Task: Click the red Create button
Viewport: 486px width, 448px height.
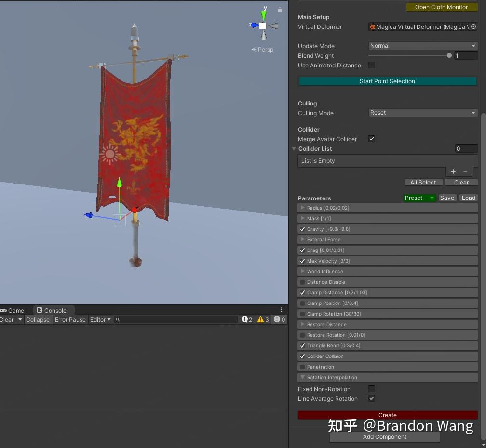Action: tap(388, 415)
